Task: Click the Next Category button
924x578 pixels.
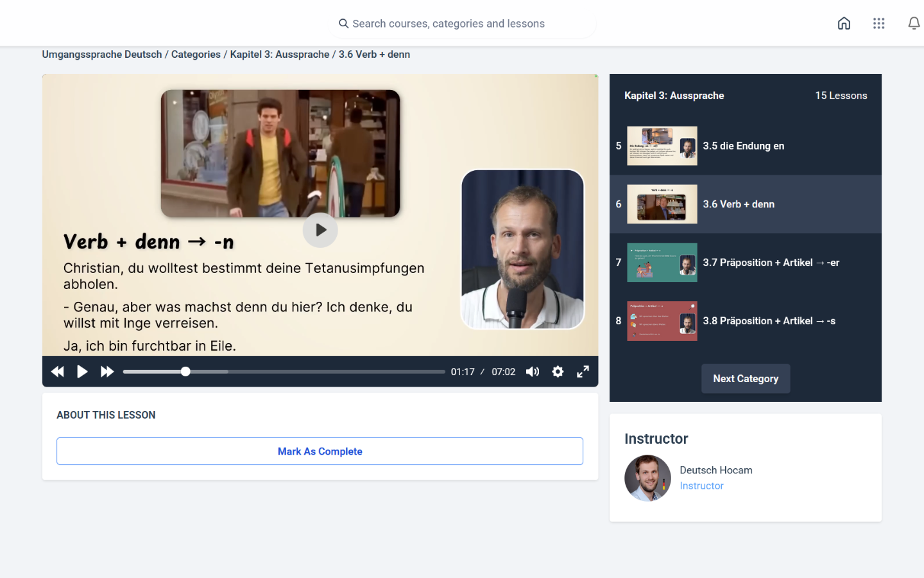Action: click(746, 379)
